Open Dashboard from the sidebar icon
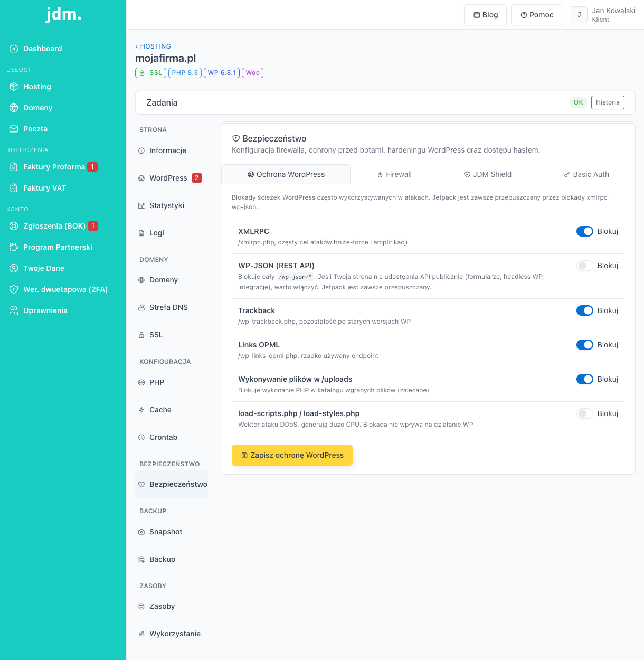This screenshot has width=644, height=660. (x=14, y=49)
